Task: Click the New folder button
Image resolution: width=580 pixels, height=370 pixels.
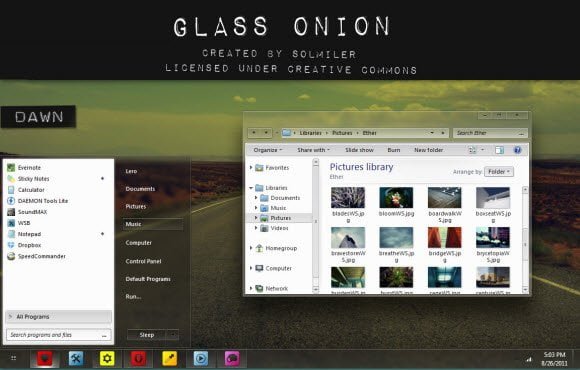Action: tap(428, 150)
